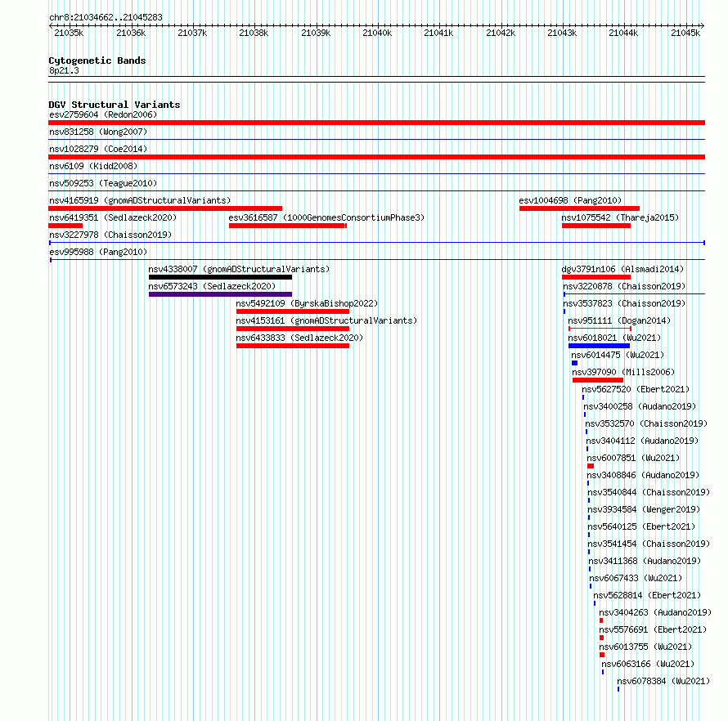Select nsv6573243 (Sedlazeck2020) label
Image resolution: width=728 pixels, height=721 pixels.
click(x=212, y=286)
